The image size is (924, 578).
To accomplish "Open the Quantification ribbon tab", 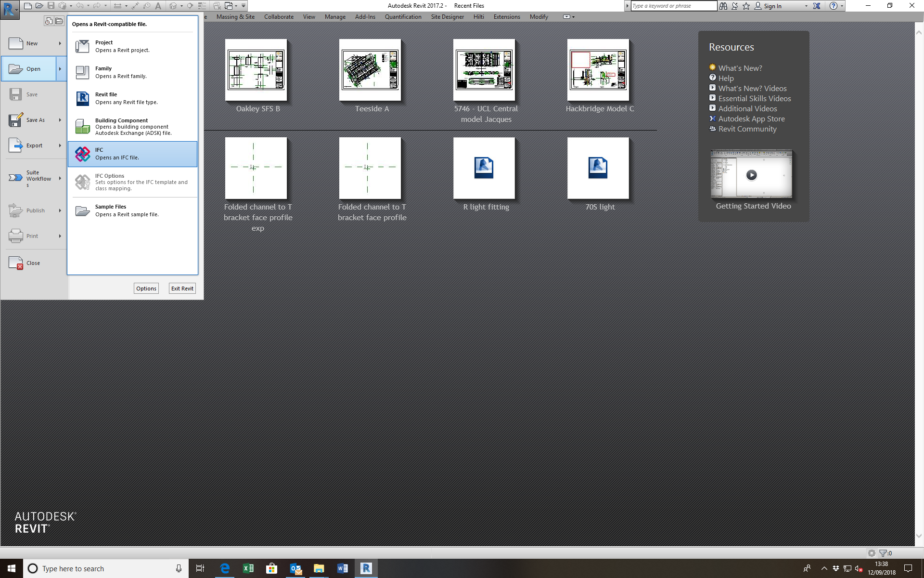I will click(403, 17).
